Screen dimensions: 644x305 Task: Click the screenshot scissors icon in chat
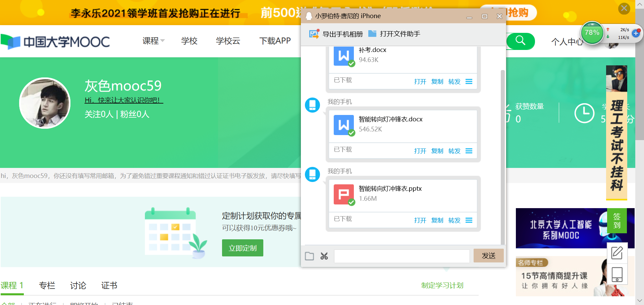(x=324, y=256)
